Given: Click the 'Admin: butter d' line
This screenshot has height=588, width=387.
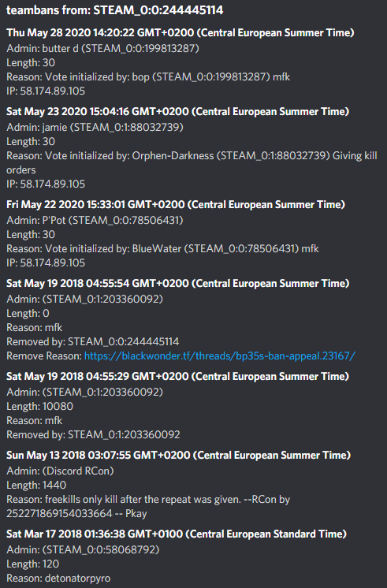Looking at the screenshot, I should [102, 48].
